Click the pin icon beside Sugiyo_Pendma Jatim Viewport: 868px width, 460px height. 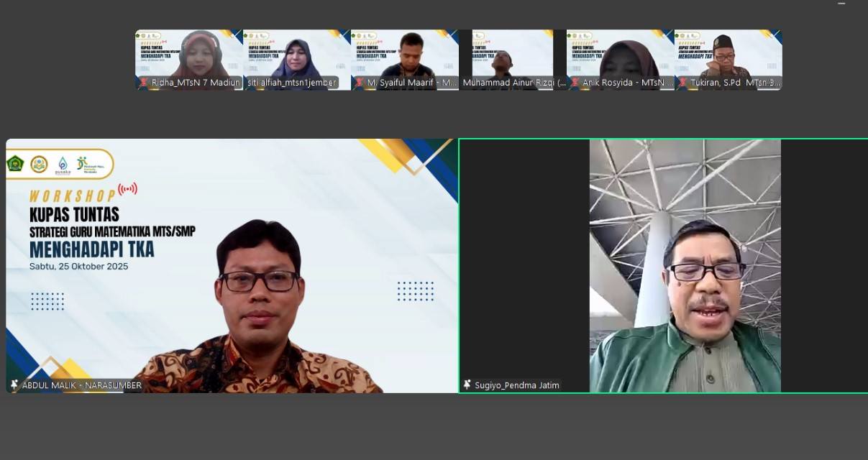(x=467, y=385)
